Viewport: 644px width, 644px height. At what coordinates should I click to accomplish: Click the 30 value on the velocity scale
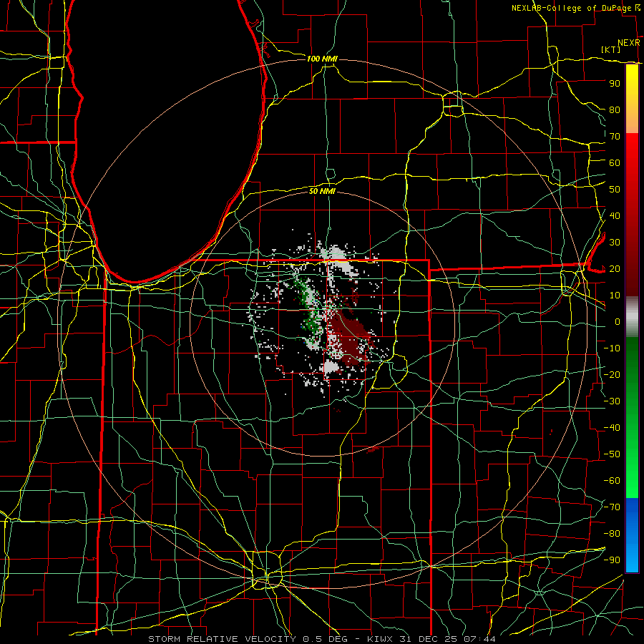(615, 243)
